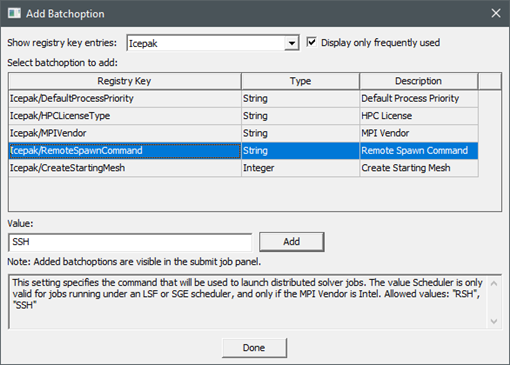Sort by Registry Key column header
The image size is (510, 365).
pyautogui.click(x=125, y=81)
